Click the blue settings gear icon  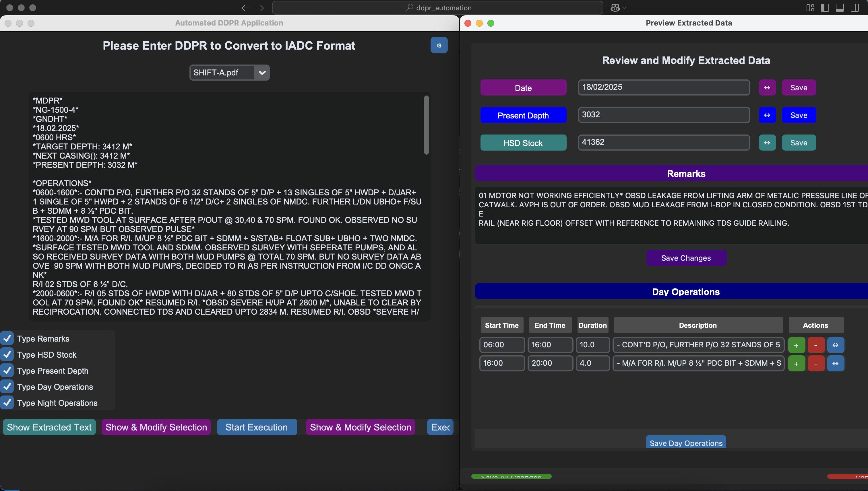(439, 45)
